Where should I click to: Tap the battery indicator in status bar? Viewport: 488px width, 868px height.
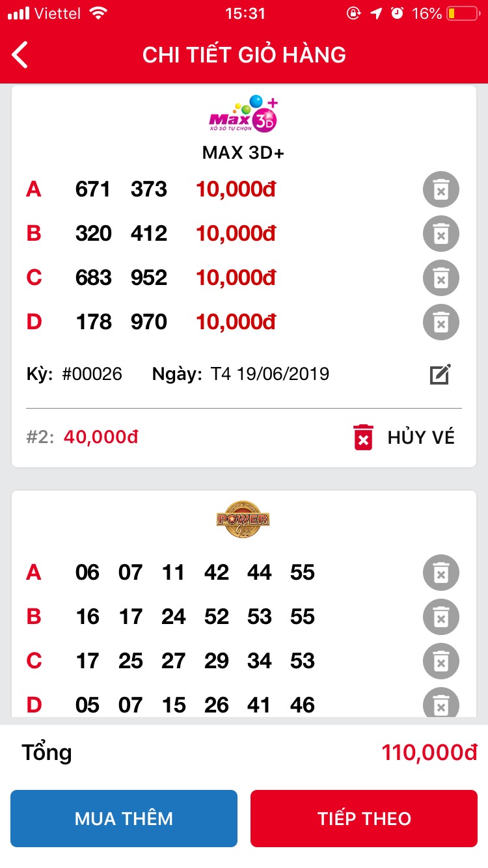463,14
